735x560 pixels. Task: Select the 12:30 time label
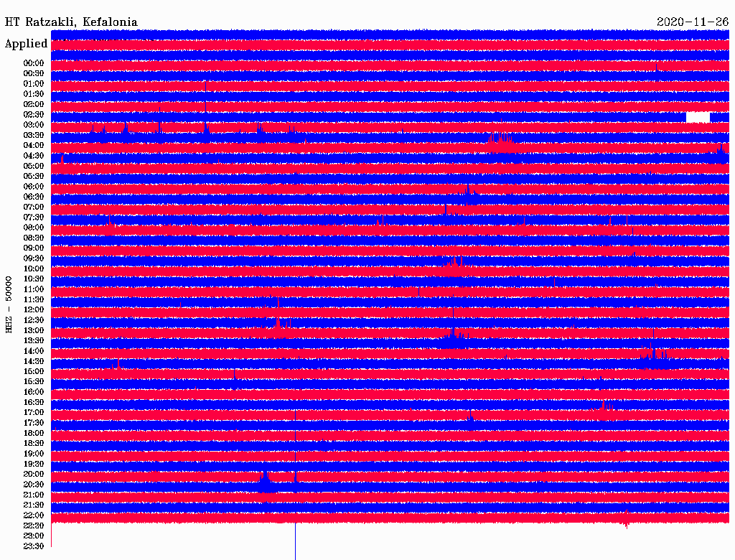coord(34,320)
